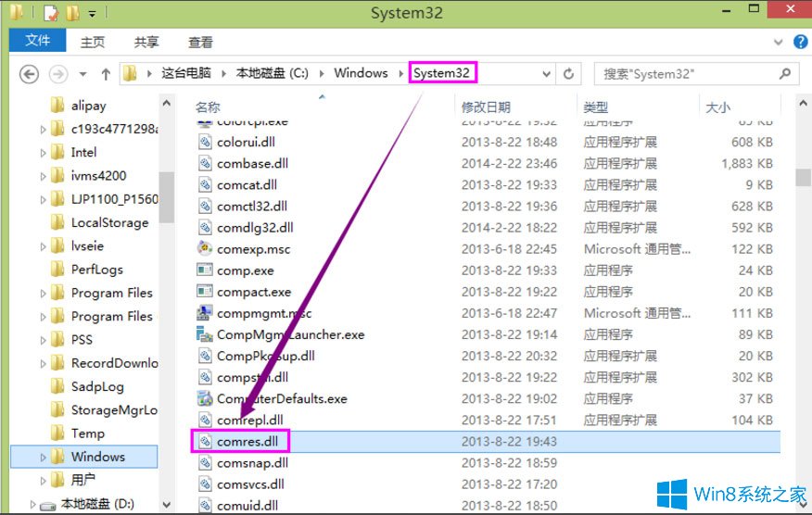Select CompMgmtLauncher.exe icon
This screenshot has height=515, width=812.
click(x=205, y=334)
